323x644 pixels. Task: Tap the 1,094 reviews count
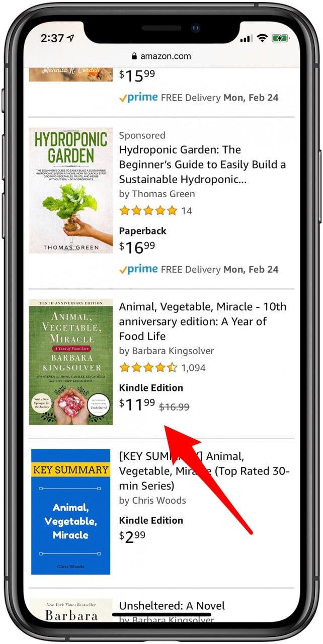(x=194, y=368)
